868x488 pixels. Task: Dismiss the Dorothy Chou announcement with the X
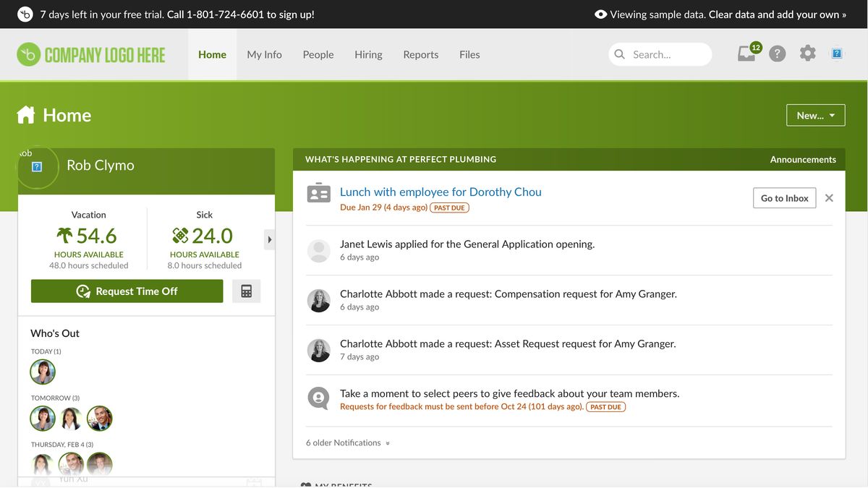tap(829, 197)
